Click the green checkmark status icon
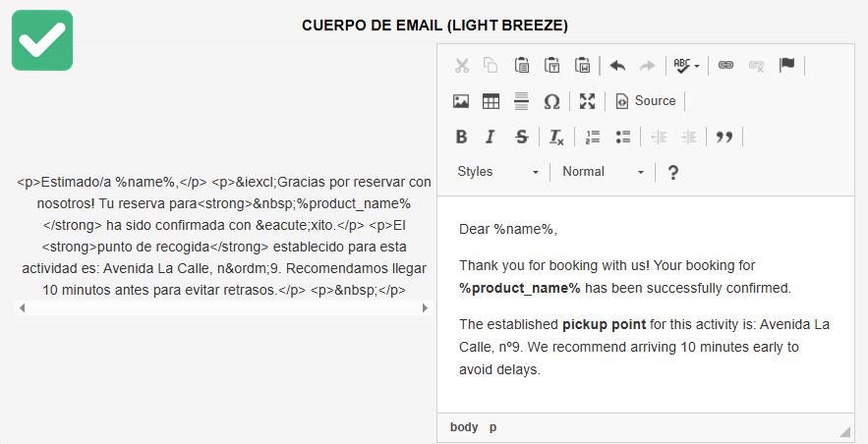Viewport: 868px width, 444px height. point(42,40)
